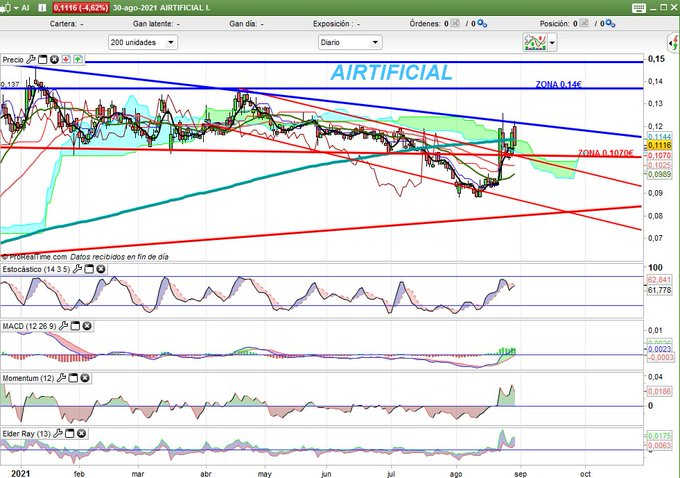This screenshot has height=478, width=680.
Task: Click the green up-arrow icon in Precio panel
Action: tap(78, 59)
